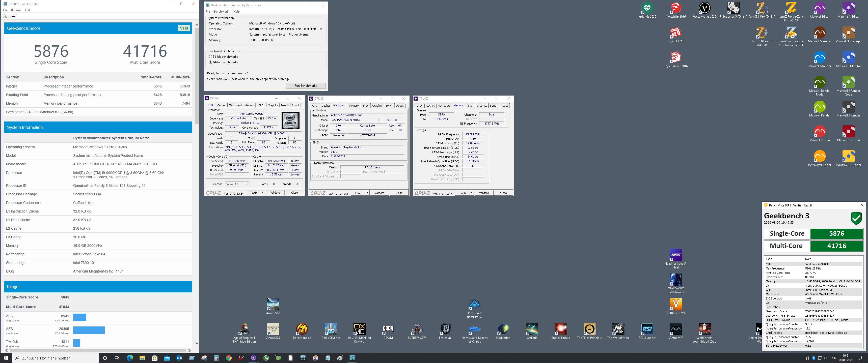The width and height of the screenshot is (868, 363).
Task: Click the Windows search box
Action: (x=56, y=358)
